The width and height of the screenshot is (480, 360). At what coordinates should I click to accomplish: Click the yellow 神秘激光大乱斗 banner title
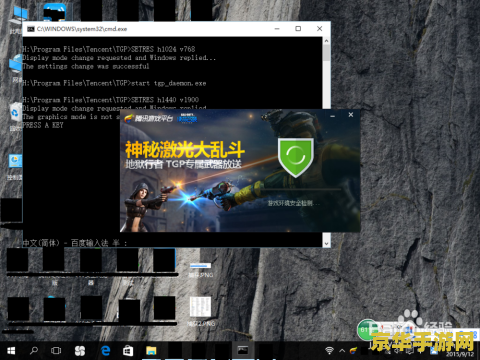coord(185,150)
